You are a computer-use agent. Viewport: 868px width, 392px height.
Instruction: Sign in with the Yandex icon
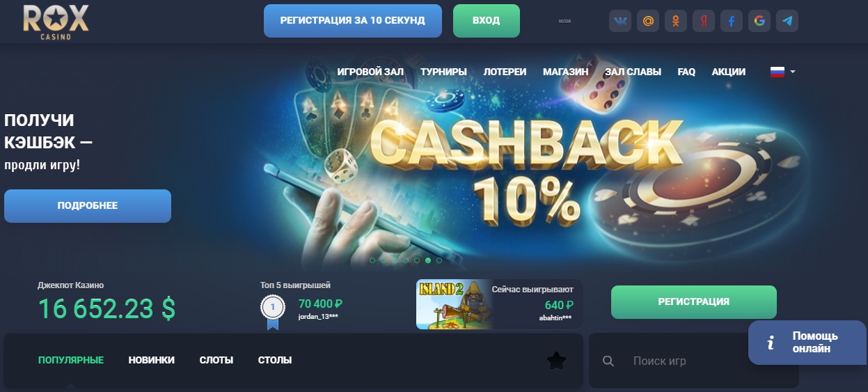tap(704, 21)
